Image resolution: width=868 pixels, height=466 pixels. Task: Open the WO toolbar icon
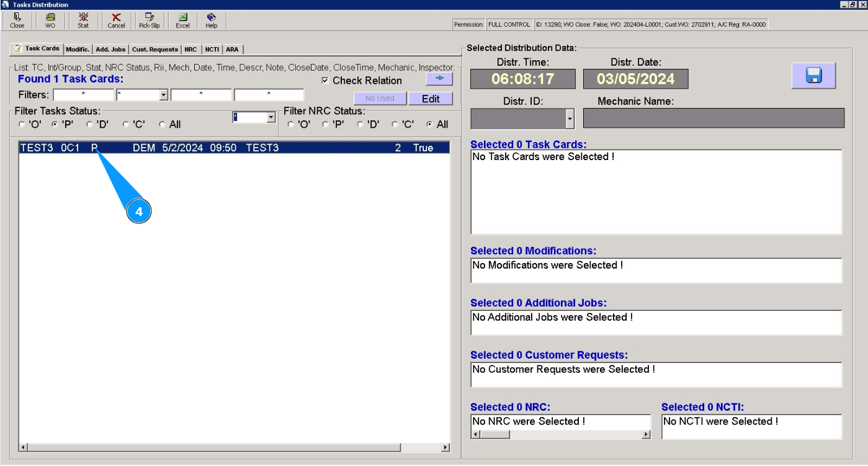tap(50, 20)
